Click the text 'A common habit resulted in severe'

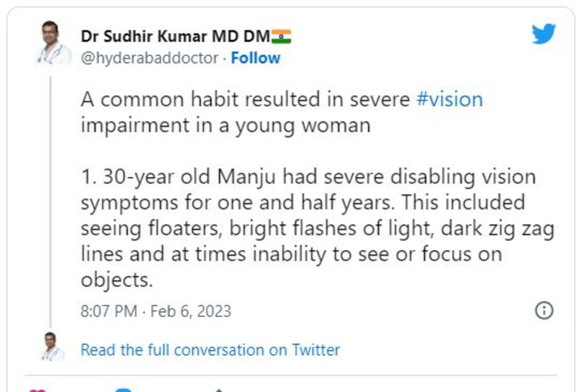pyautogui.click(x=246, y=99)
